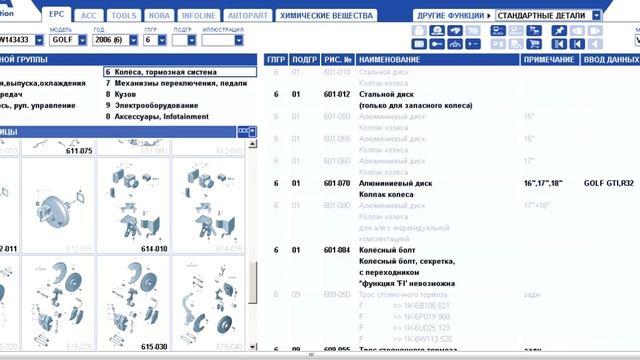Jump to first entry with the double-bar arrow icon
This screenshot has height=360, width=640.
559,44
